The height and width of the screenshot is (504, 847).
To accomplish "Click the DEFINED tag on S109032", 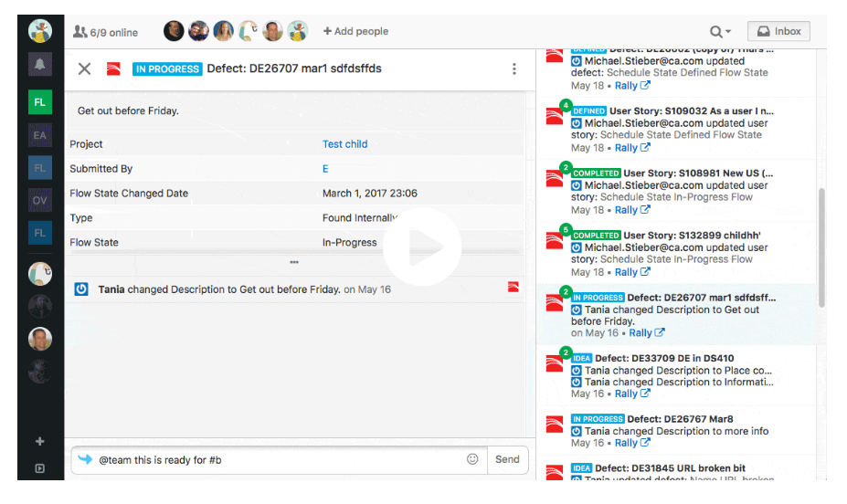I will tap(588, 111).
